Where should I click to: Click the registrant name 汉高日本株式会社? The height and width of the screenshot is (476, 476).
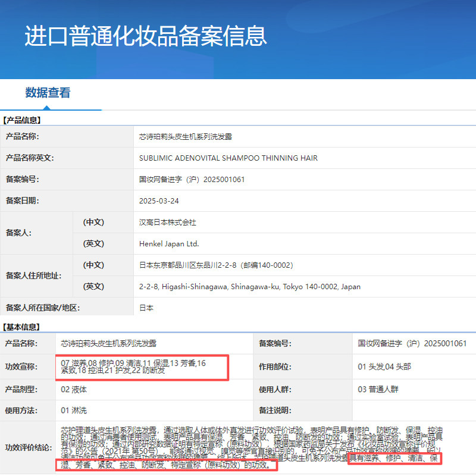[168, 223]
